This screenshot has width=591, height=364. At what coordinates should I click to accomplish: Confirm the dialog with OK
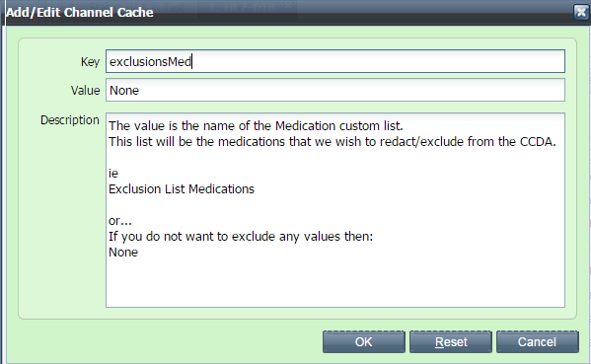[x=364, y=341]
